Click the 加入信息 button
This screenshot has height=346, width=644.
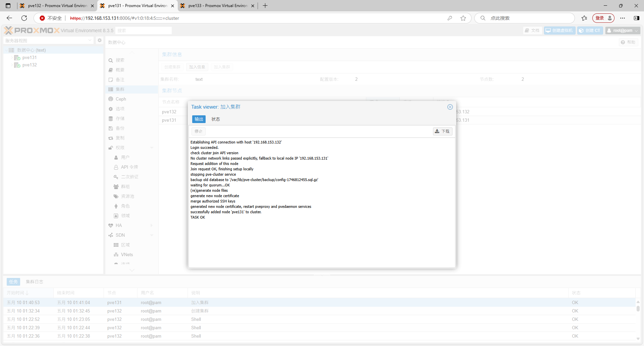(197, 67)
